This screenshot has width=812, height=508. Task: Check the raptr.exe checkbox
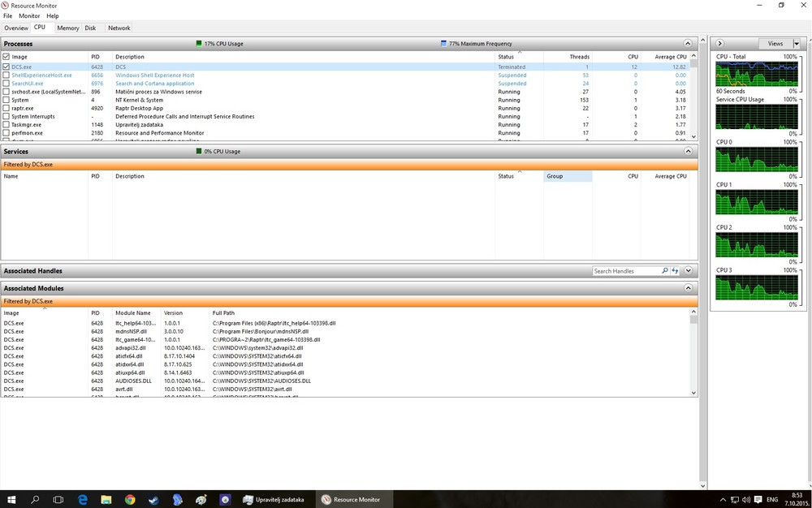(x=6, y=108)
